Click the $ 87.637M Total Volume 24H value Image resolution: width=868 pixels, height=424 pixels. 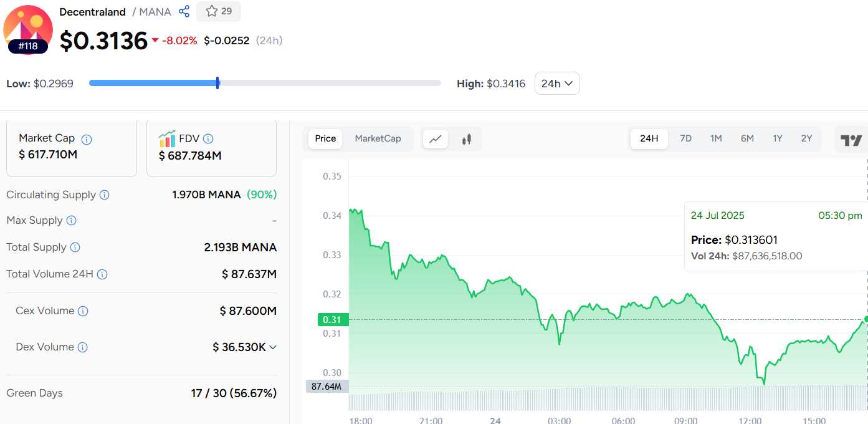coord(249,274)
